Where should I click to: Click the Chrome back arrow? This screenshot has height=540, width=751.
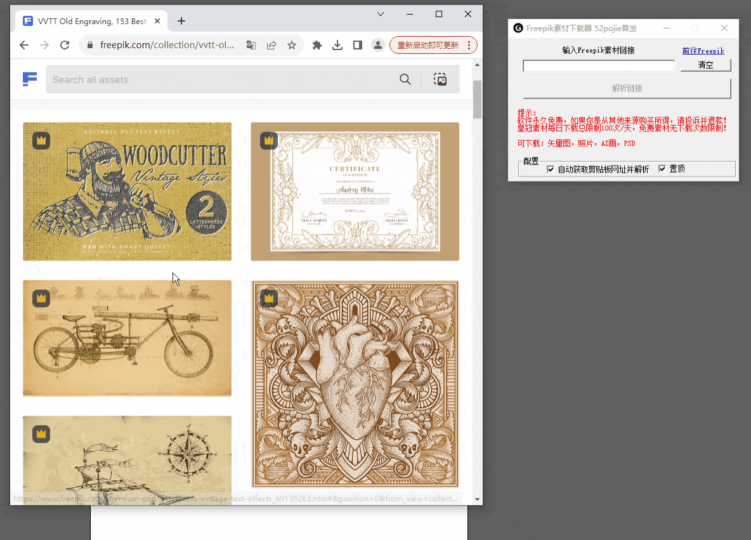24,45
